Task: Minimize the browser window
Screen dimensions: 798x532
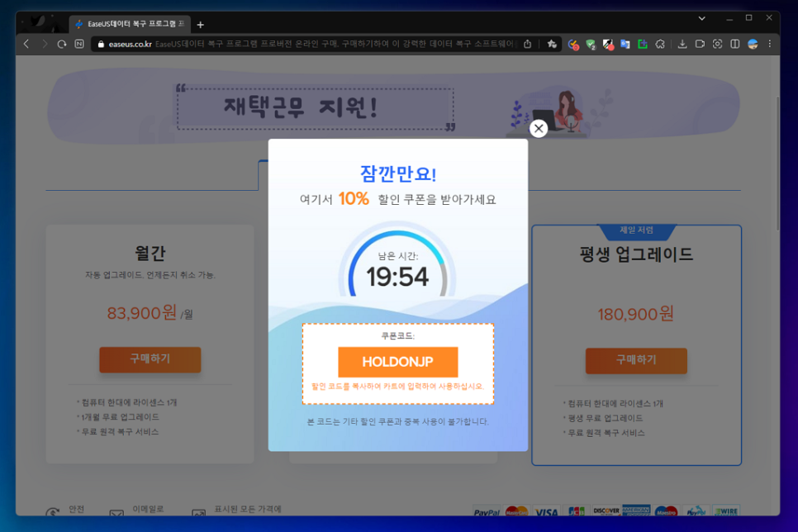Action: pyautogui.click(x=729, y=18)
